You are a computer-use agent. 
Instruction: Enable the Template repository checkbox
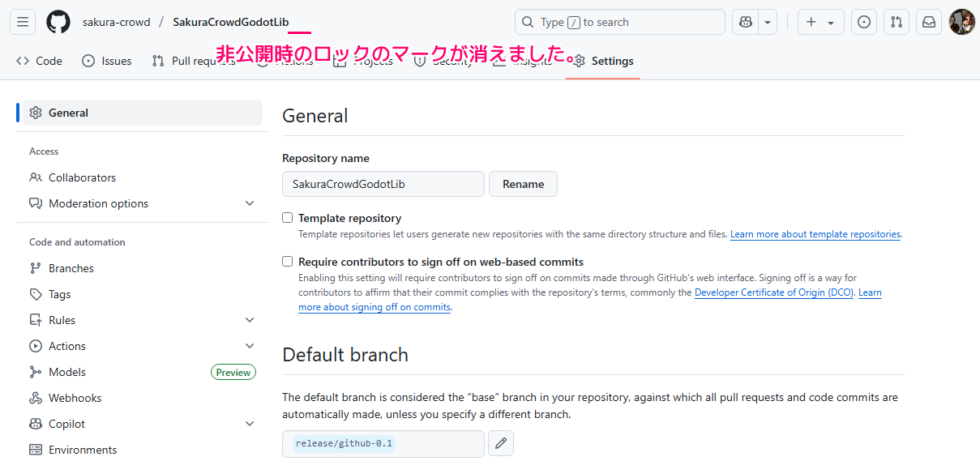(x=288, y=218)
